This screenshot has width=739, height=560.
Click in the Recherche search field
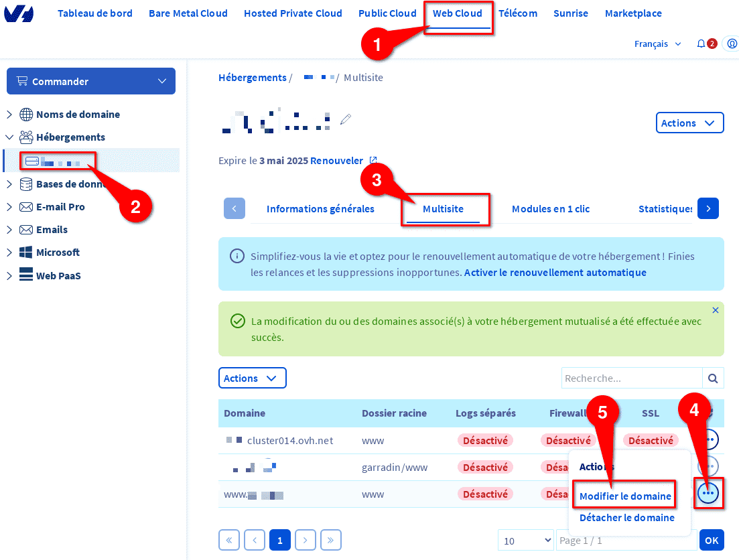click(x=632, y=378)
